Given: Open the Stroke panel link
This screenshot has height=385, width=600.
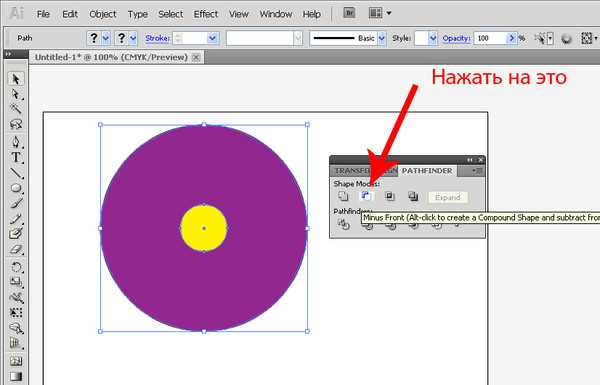Looking at the screenshot, I should [x=157, y=38].
